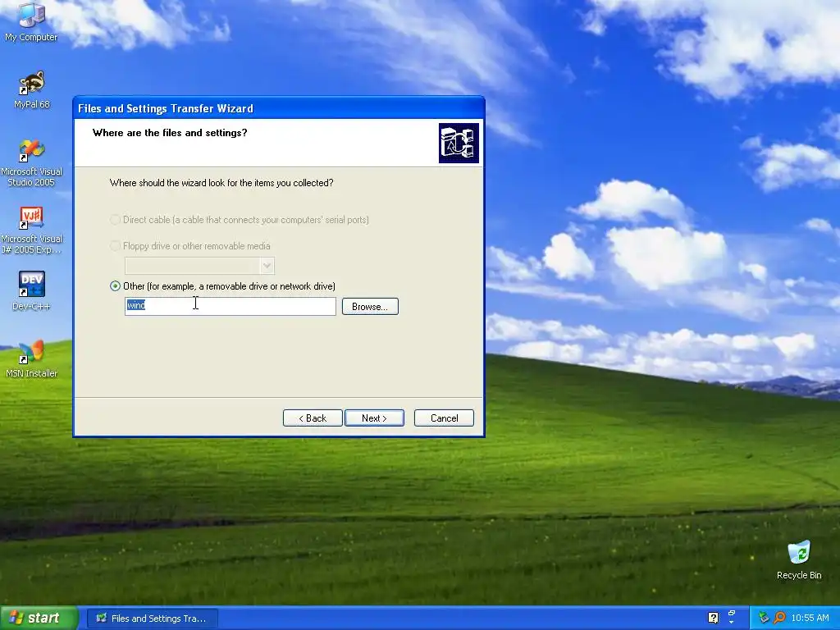Open the Windows Start menu
The image size is (840, 630).
click(x=39, y=618)
